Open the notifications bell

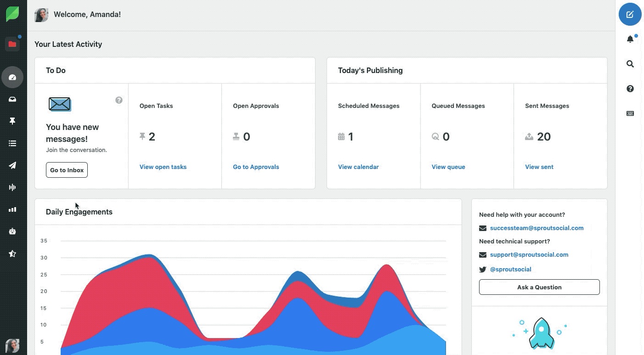630,39
